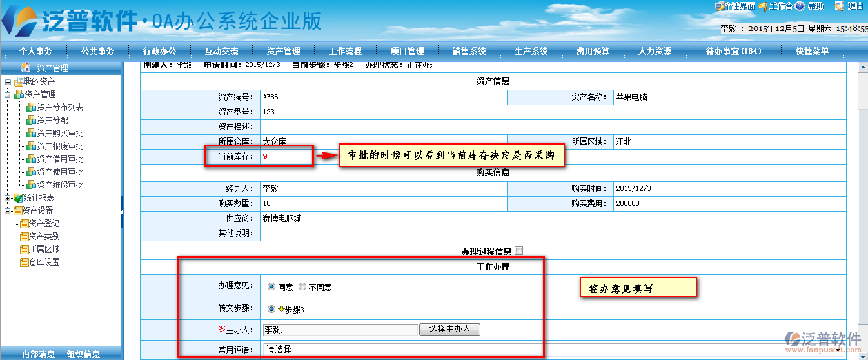Open the 行政办公 menu
Screen dimensions: 868x360
[x=159, y=52]
